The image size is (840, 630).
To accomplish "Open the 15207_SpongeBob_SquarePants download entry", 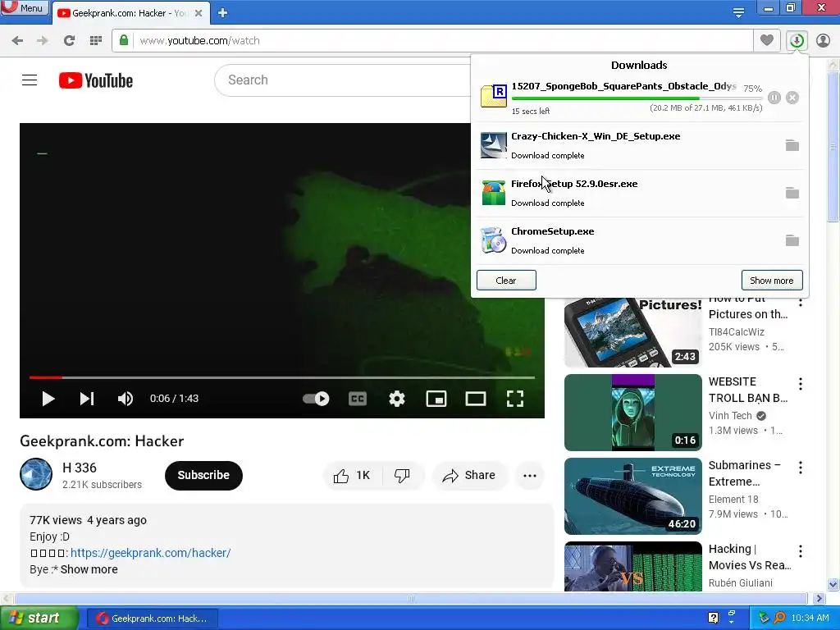I will tap(640, 98).
